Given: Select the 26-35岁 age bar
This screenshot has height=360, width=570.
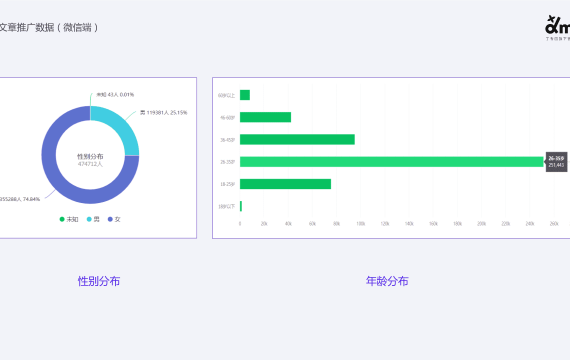Looking at the screenshot, I should pos(392,162).
